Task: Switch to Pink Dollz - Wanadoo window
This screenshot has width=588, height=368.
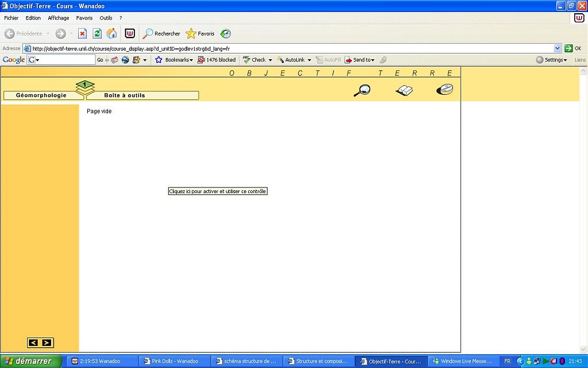Action: pos(175,361)
